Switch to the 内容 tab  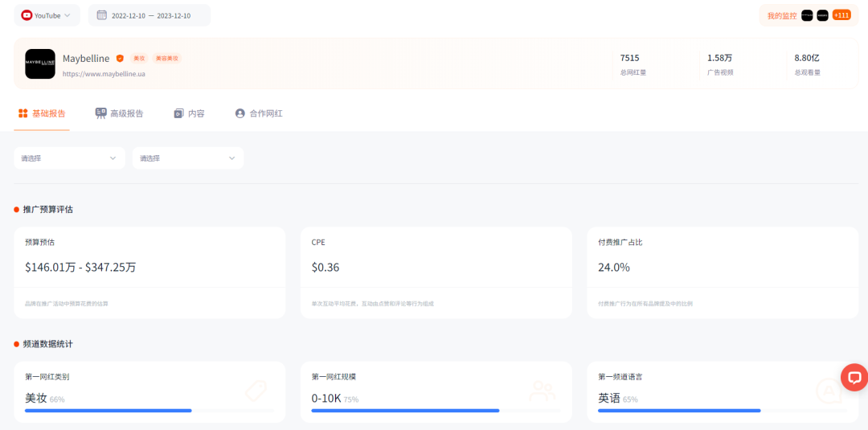(190, 113)
